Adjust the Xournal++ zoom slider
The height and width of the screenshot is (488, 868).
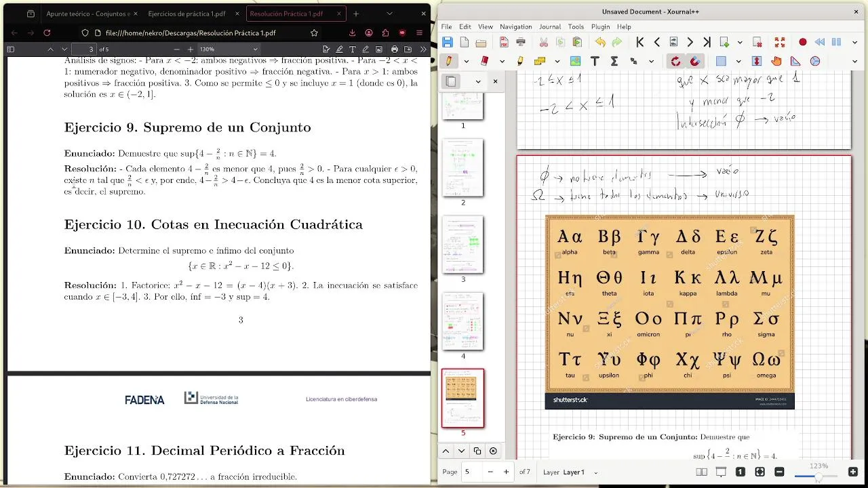[x=817, y=476]
